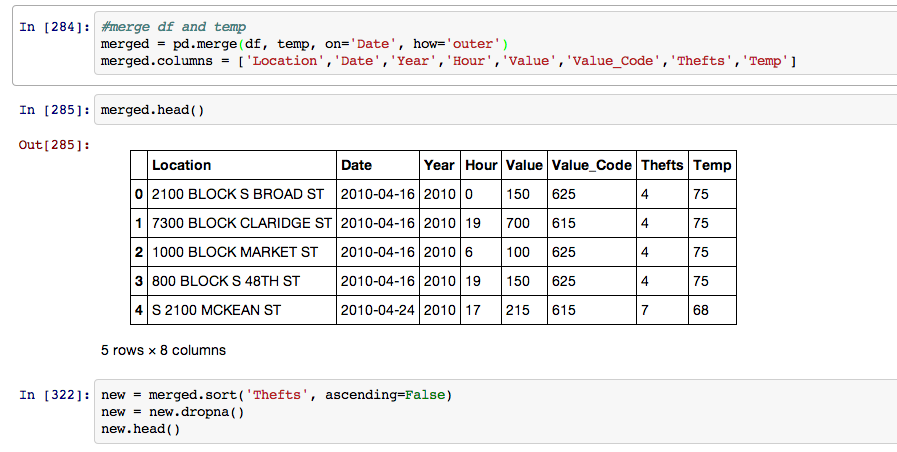Select the In [322] prompt label
Viewport: 897px width, 452px height.
54,395
